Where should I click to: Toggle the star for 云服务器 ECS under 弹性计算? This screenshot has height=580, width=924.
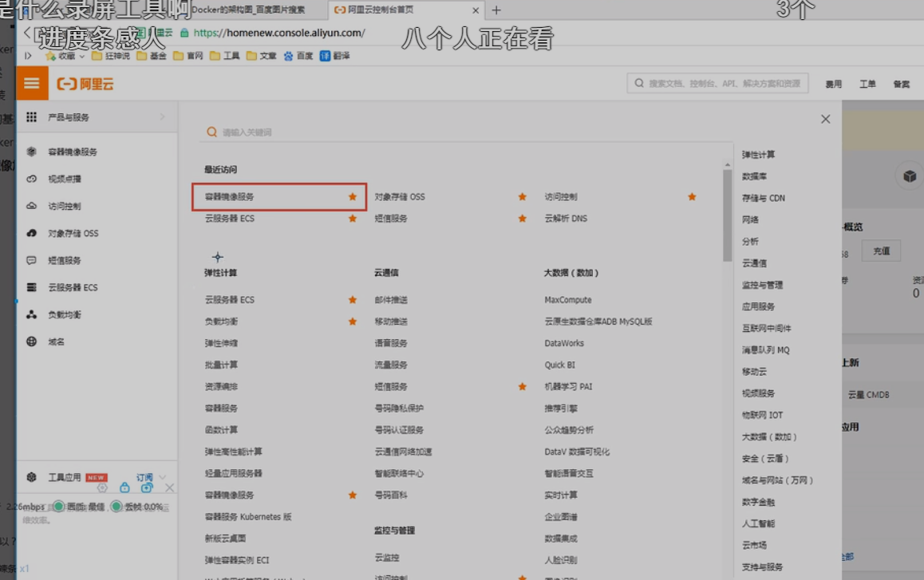click(353, 300)
